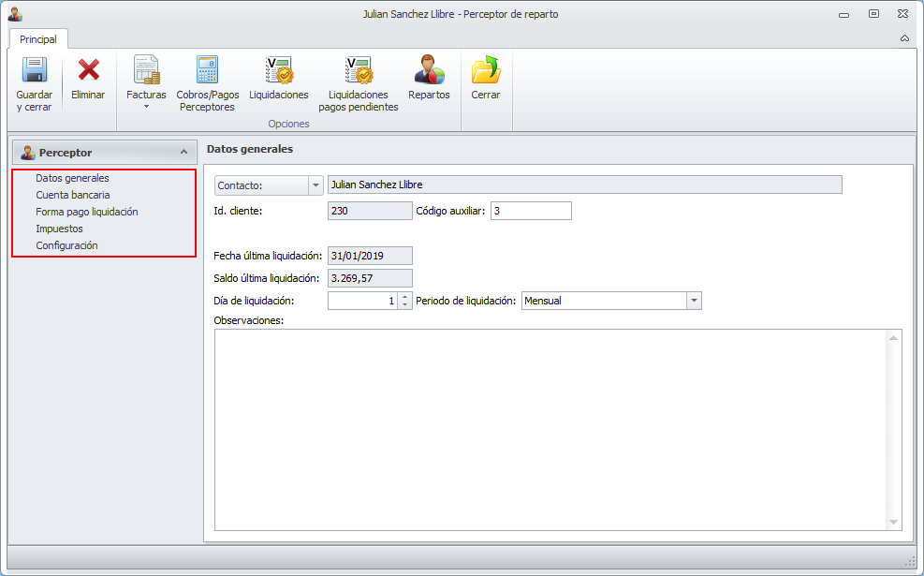Close the window with the X button
Image resolution: width=924 pixels, height=576 pixels.
[902, 13]
